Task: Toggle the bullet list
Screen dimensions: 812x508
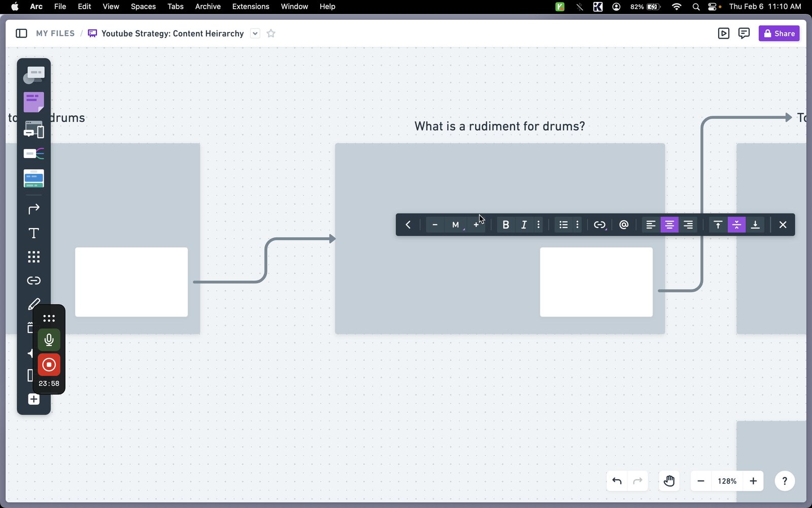Action: 563,225
